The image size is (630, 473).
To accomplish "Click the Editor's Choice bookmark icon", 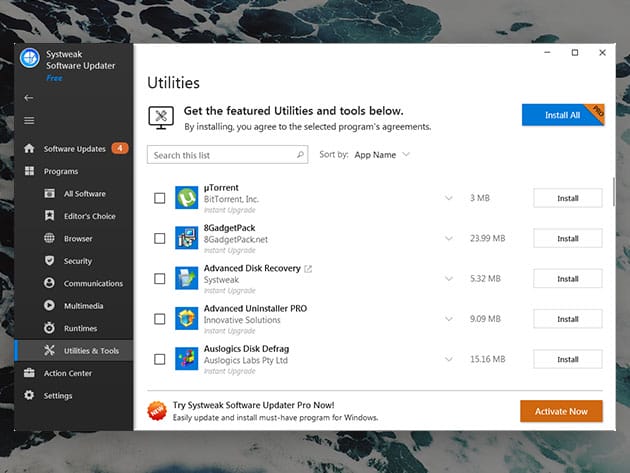I will point(49,215).
